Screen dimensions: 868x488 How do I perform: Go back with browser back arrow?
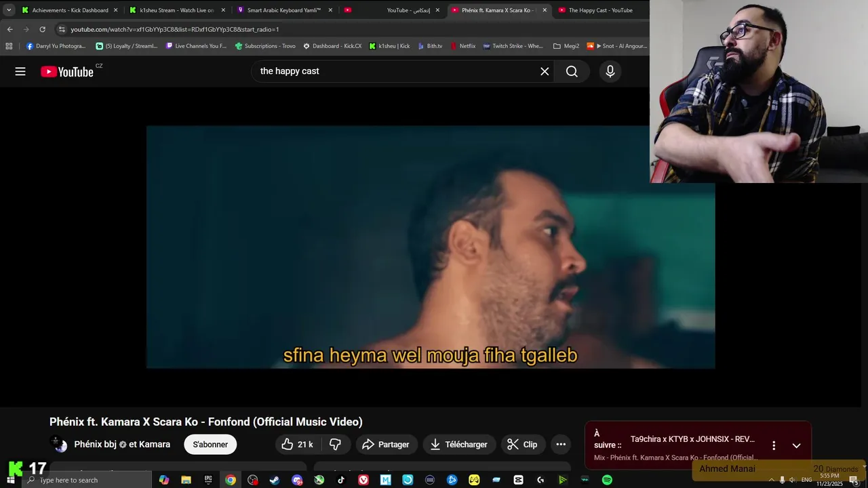click(9, 29)
